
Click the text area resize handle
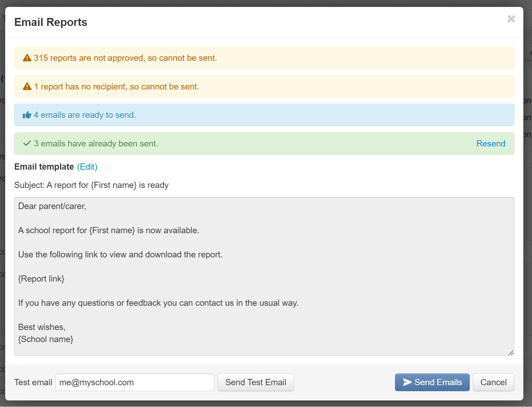[511, 352]
